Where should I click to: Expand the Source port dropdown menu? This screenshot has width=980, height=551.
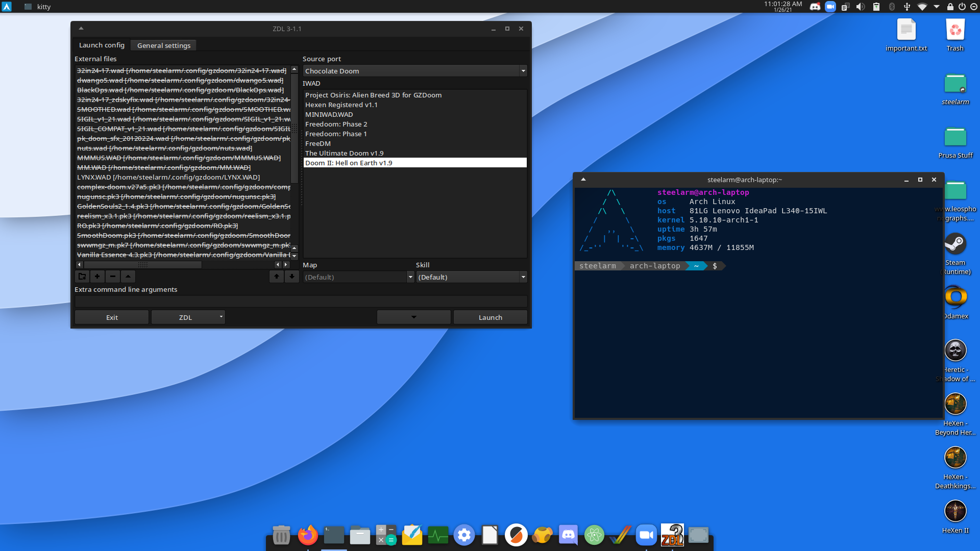tap(523, 70)
